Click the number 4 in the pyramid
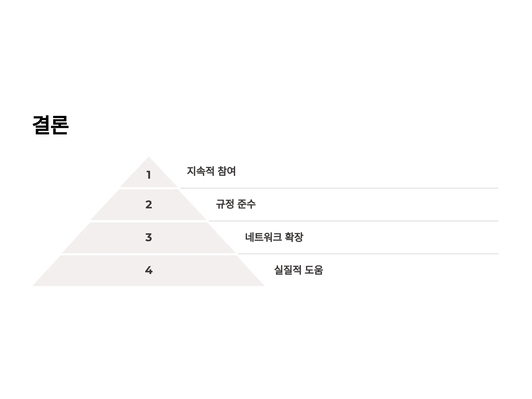 (149, 270)
